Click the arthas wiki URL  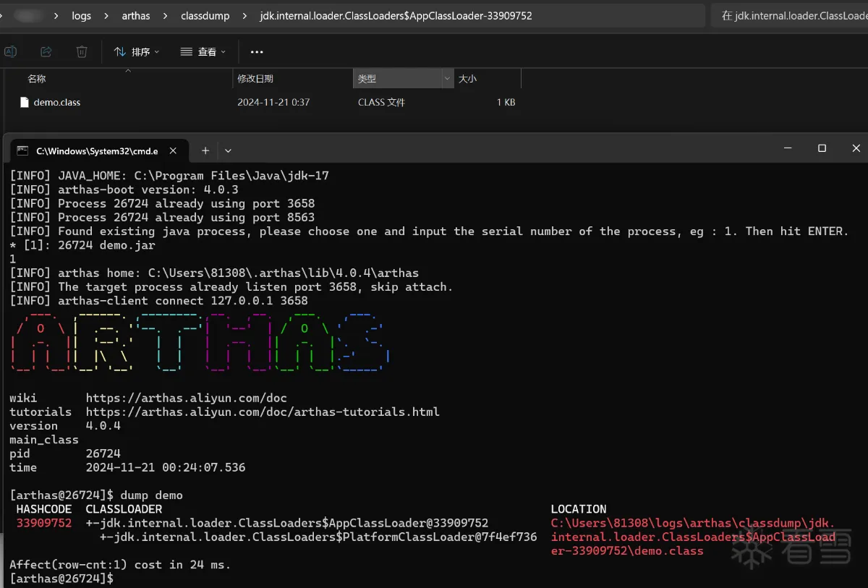(187, 398)
